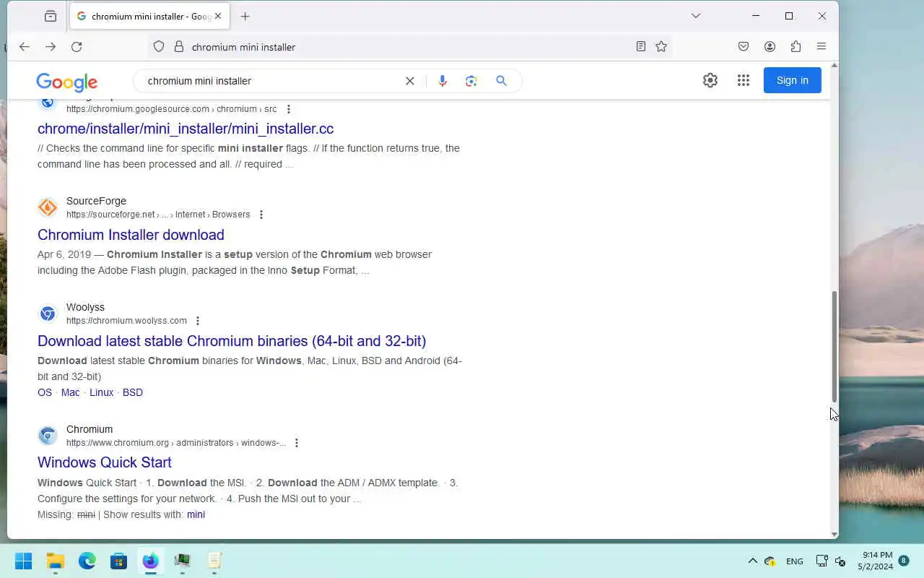Image resolution: width=924 pixels, height=578 pixels.
Task: Clear the Google search query
Action: pyautogui.click(x=410, y=81)
